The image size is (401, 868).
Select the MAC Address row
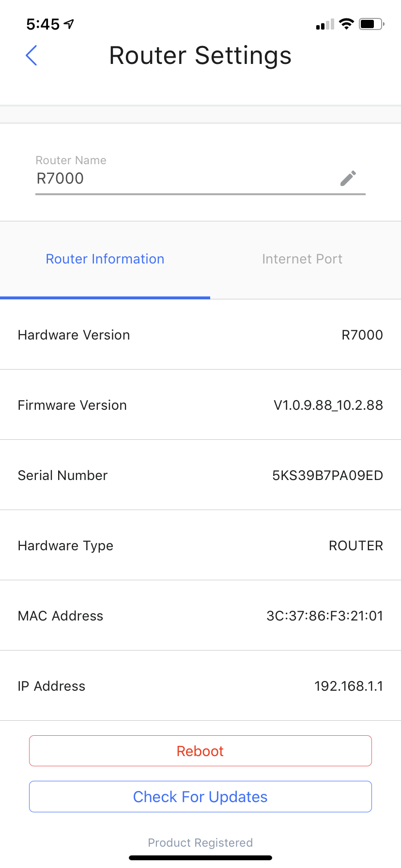point(200,616)
